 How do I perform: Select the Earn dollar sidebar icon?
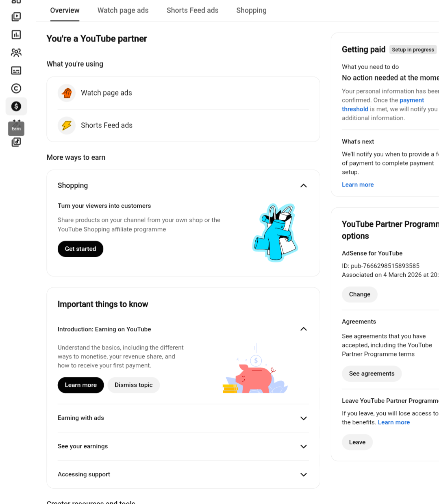click(16, 106)
